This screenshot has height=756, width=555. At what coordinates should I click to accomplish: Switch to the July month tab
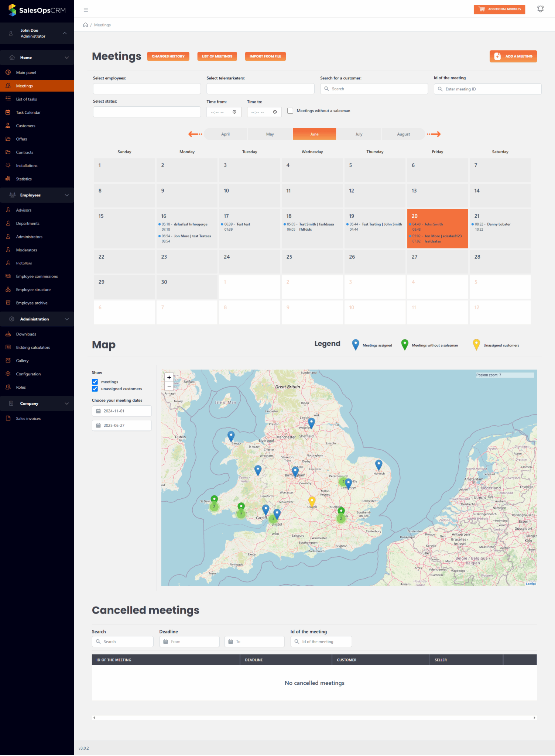tap(359, 134)
